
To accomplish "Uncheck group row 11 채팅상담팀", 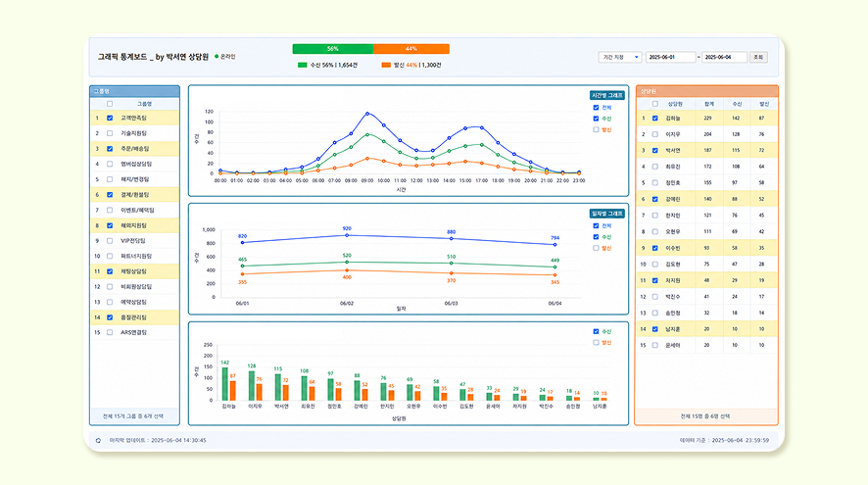I will (110, 271).
